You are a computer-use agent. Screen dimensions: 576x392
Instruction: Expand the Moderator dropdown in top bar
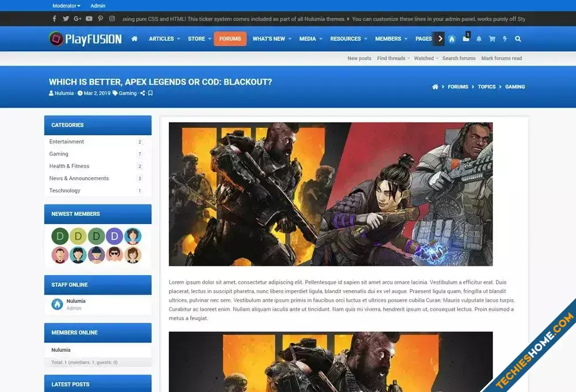[x=66, y=6]
